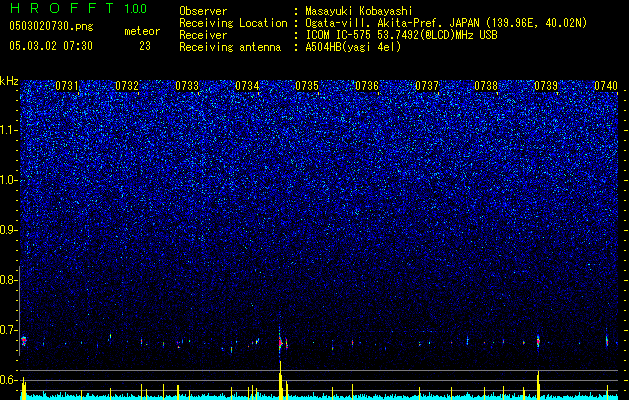
Task: Click the 0731 time marker
Action: pos(67,86)
